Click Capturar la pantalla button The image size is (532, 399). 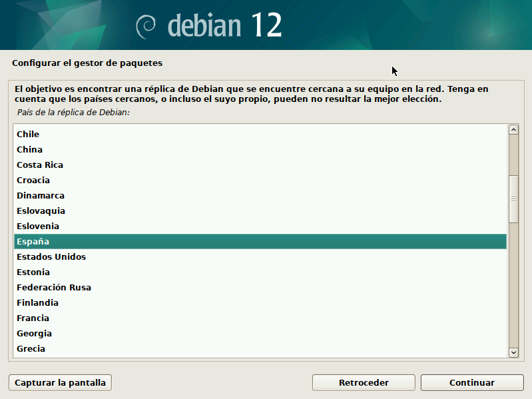[60, 383]
